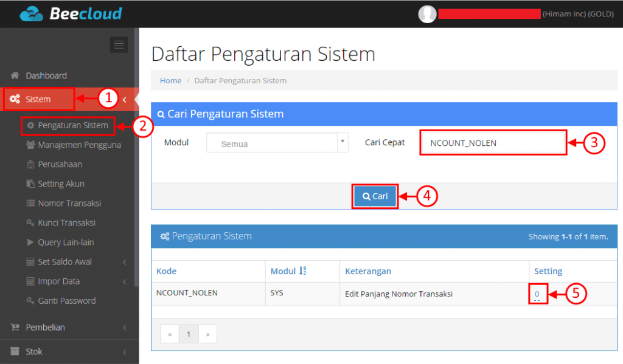Viewport: 623px width, 364px height.
Task: Go to next page in pagination
Action: point(207,334)
